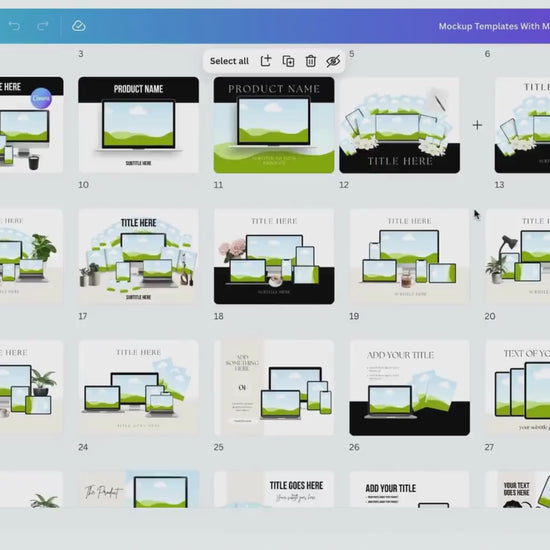Add a new page icon

pyautogui.click(x=266, y=61)
